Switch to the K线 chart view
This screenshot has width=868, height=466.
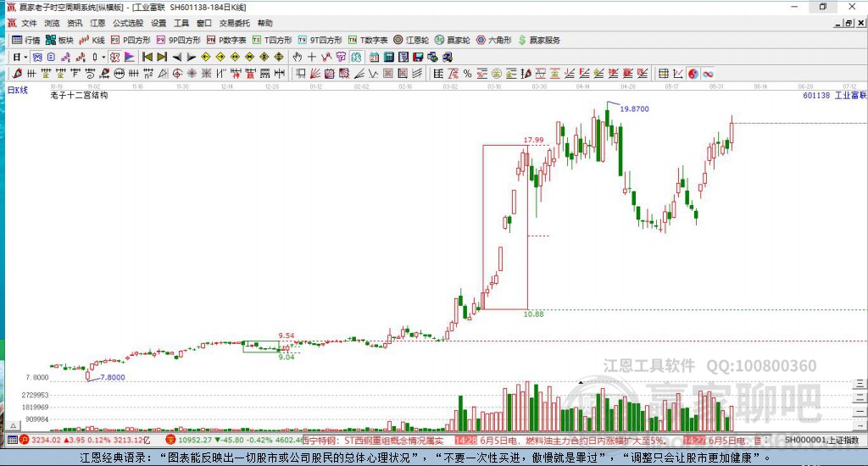[92, 40]
